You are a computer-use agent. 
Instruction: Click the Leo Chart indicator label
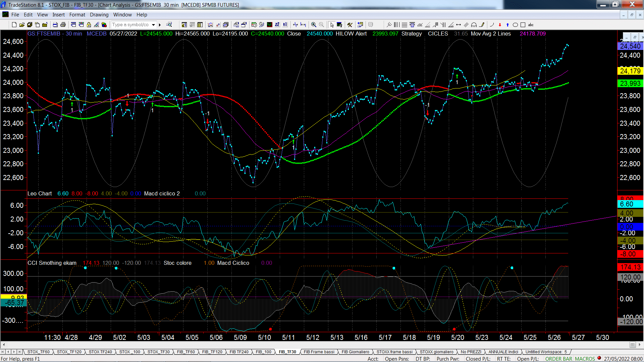40,193
